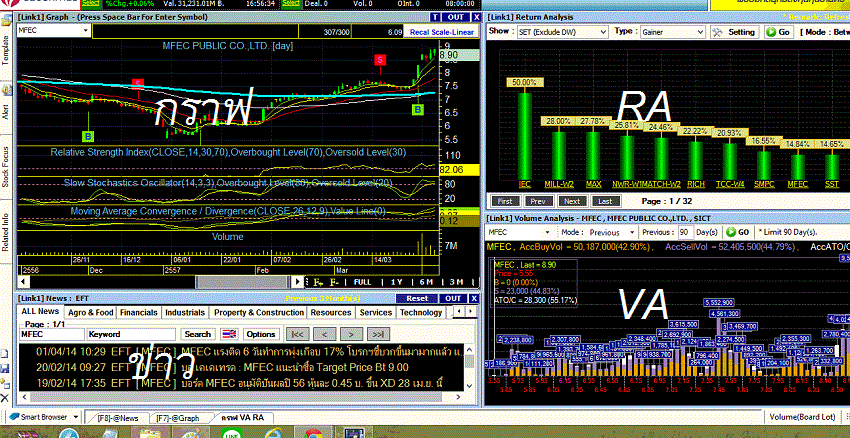
Task: Open Google Chrome in the taskbar
Action: (x=313, y=433)
